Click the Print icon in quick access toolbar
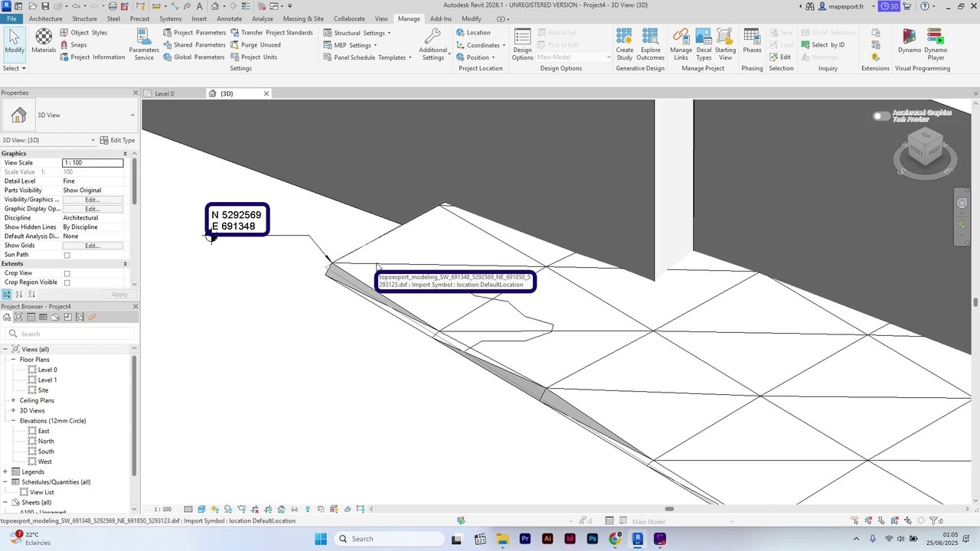The image size is (980, 551). [x=113, y=6]
